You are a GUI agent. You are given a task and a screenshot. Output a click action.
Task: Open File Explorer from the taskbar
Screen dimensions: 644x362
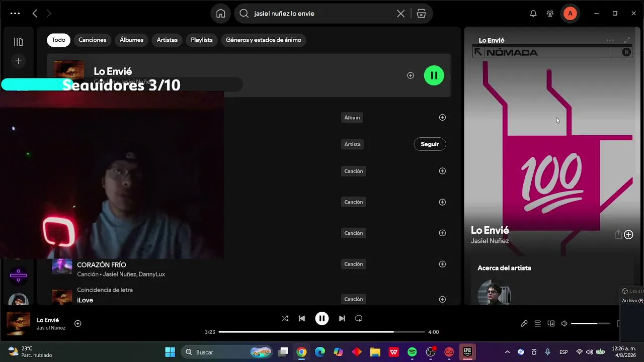click(x=375, y=352)
